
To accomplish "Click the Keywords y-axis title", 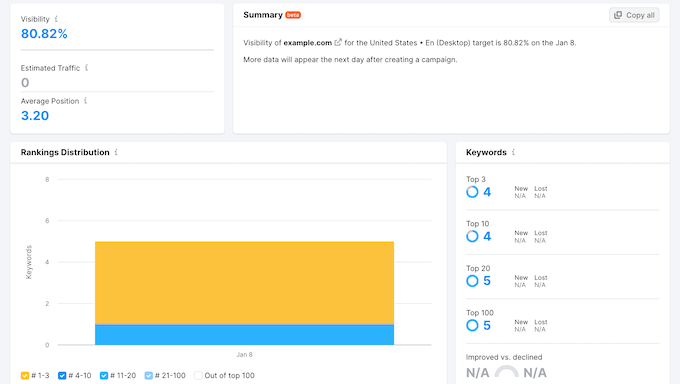I will 29,262.
